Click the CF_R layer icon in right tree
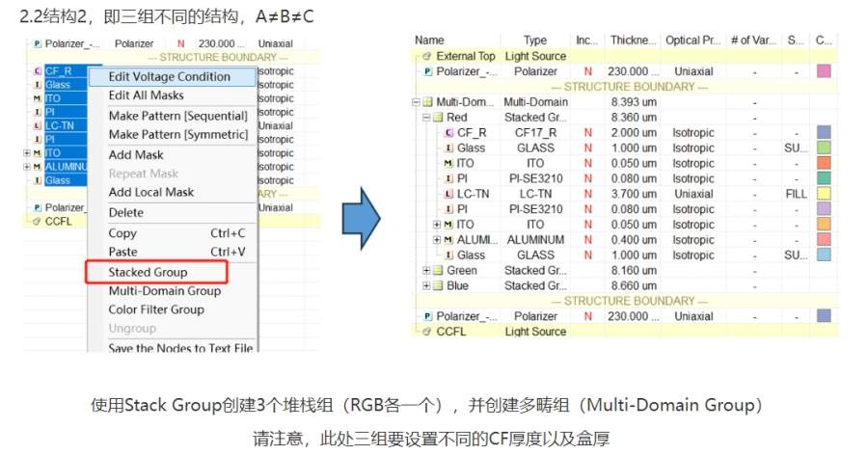This screenshot has height=455, width=868. 448,133
